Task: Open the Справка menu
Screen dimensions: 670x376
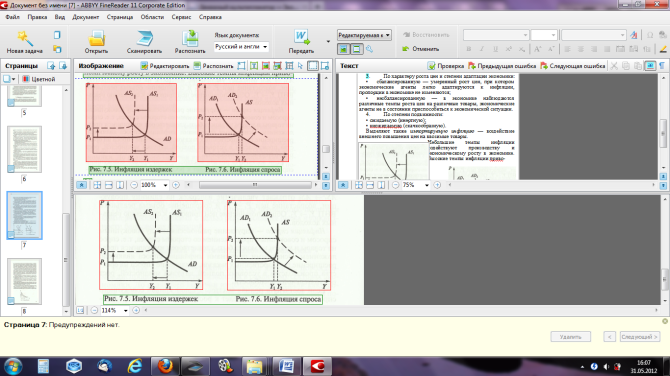Action: [x=210, y=17]
